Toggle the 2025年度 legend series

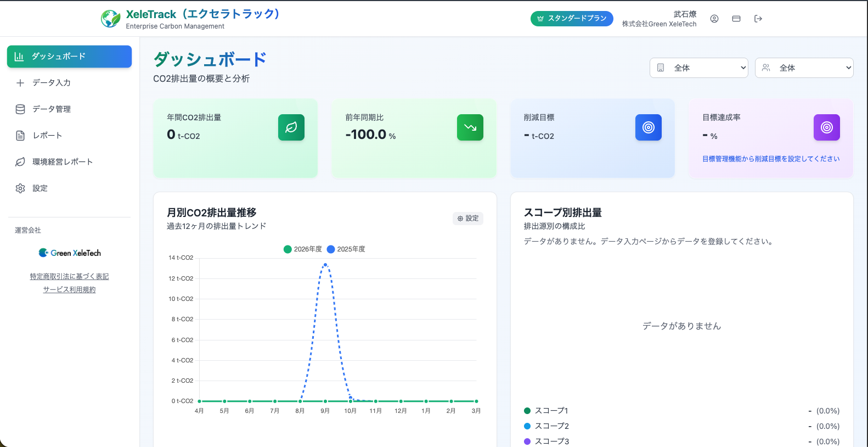(346, 249)
